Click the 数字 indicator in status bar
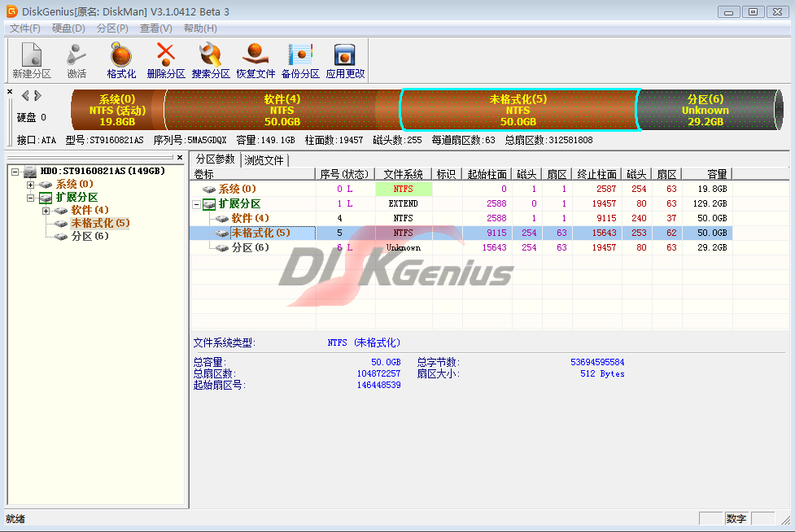Image resolution: width=795 pixels, height=532 pixels. [736, 519]
